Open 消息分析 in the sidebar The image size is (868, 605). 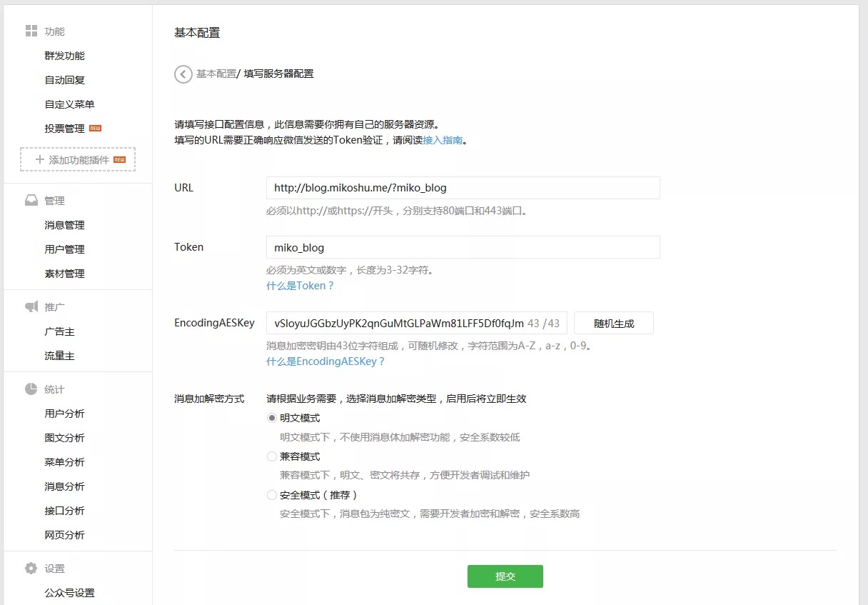tap(64, 486)
